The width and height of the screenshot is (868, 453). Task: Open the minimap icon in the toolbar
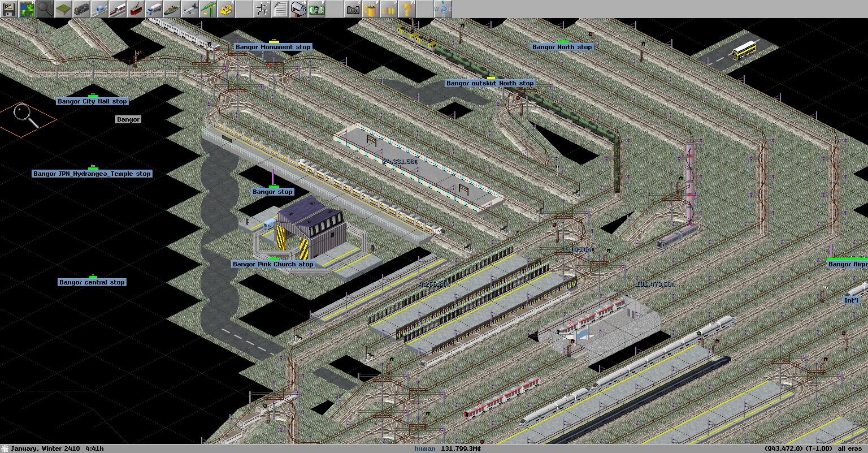27,9
